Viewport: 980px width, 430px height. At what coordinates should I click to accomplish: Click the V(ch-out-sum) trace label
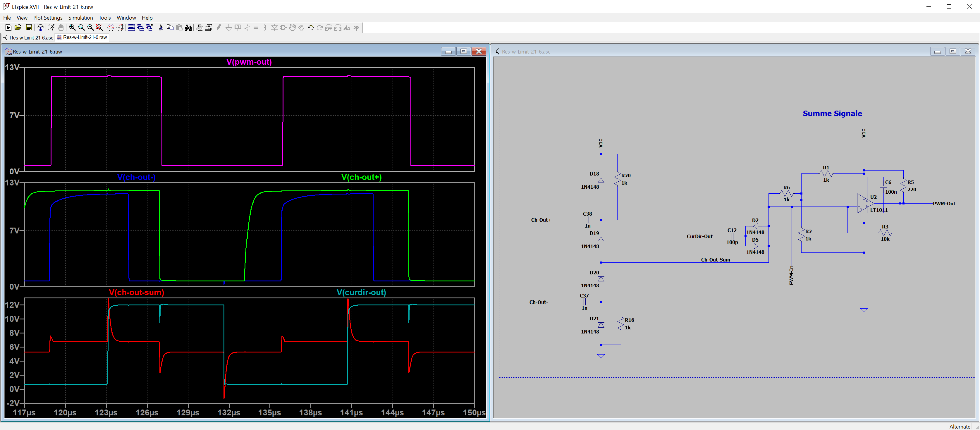137,293
